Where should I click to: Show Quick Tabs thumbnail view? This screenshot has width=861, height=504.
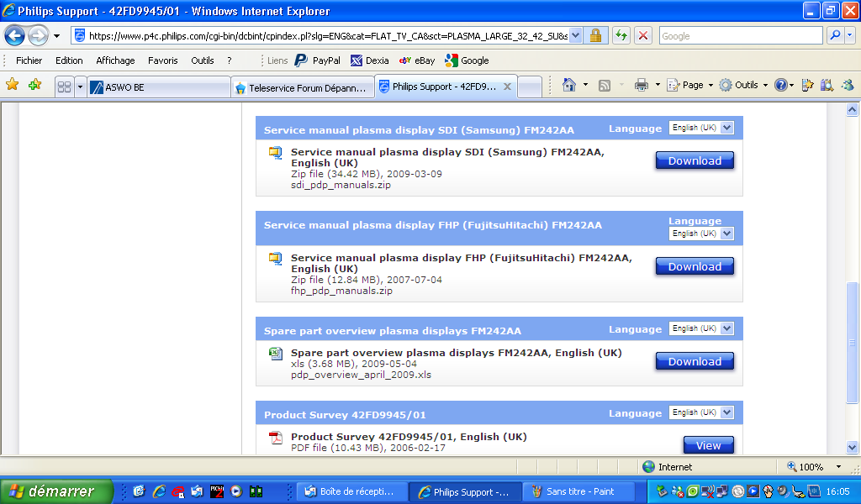[64, 87]
